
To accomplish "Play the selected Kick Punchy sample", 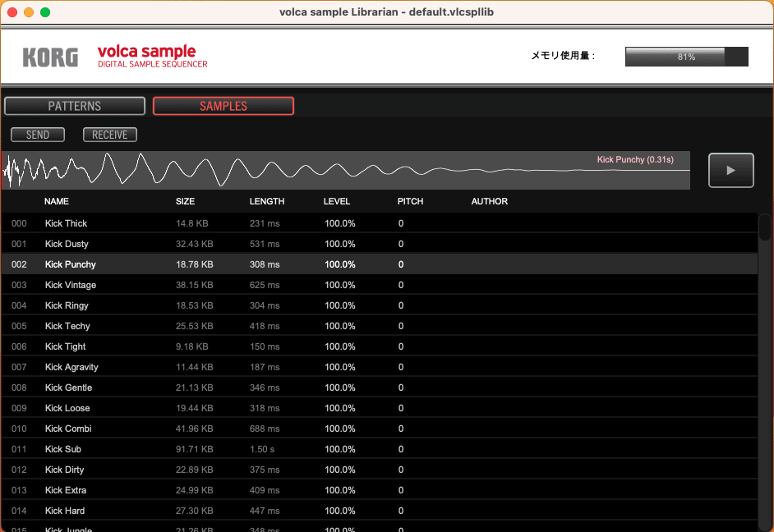I will click(730, 170).
